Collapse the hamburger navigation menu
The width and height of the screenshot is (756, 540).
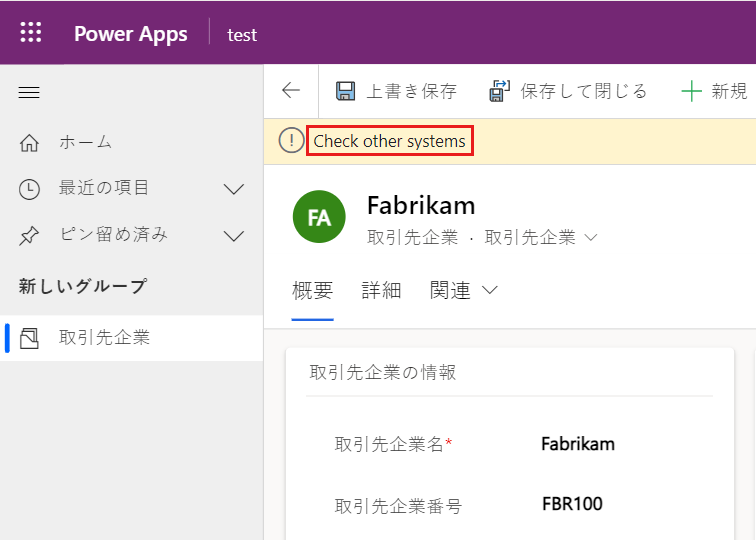point(30,92)
